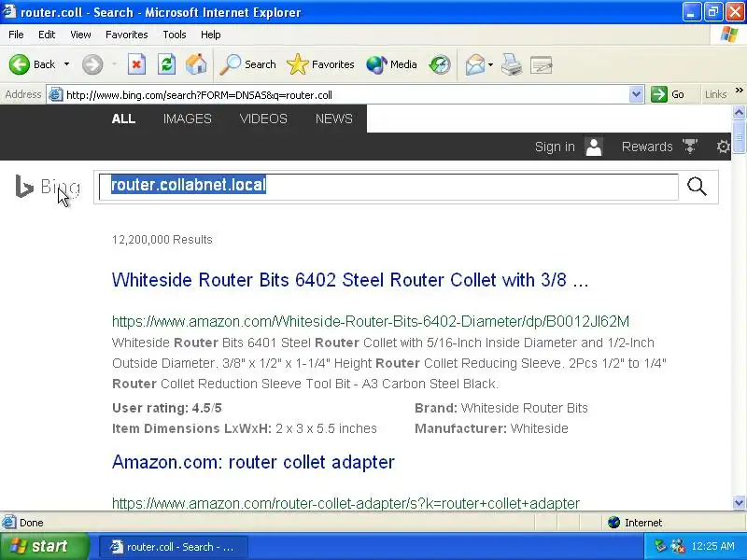Click the greyed Forward arrow button
Viewport: 747px width, 560px height.
92,64
